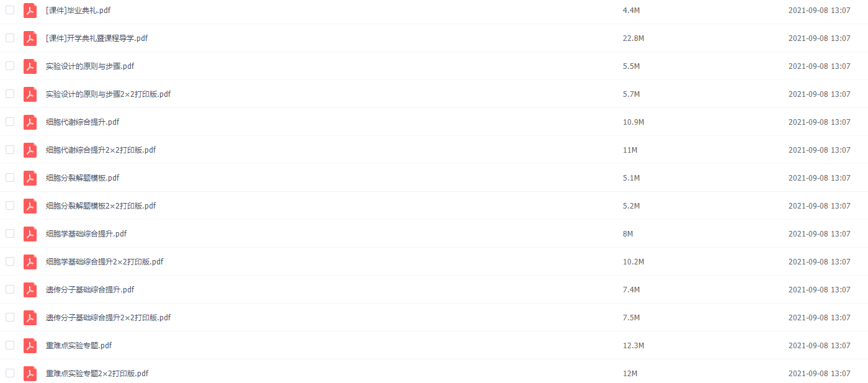Viewport: 868px width, 383px height.
Task: Click PDF icon of 细胞学基础综合提升.pdf
Action: pos(30,234)
